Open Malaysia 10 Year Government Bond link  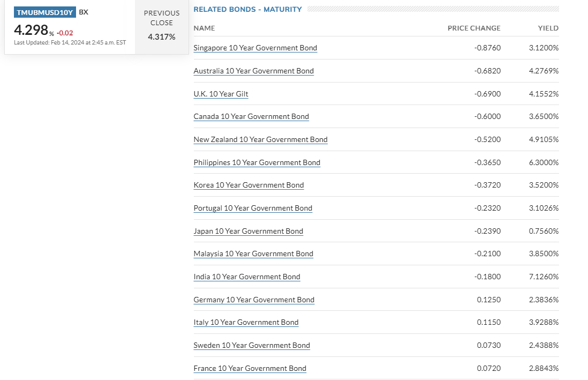pos(253,254)
